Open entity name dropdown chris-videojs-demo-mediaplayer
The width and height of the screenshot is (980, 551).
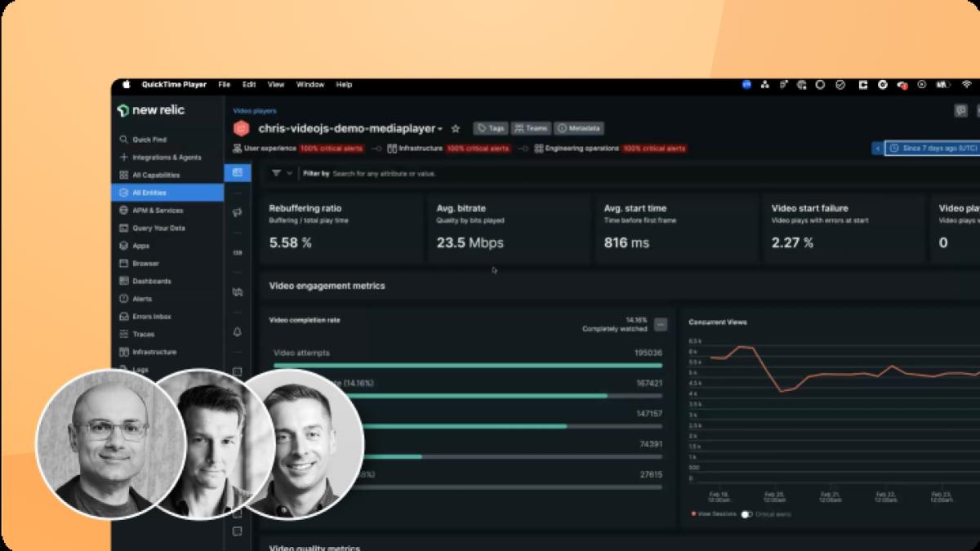(x=350, y=128)
